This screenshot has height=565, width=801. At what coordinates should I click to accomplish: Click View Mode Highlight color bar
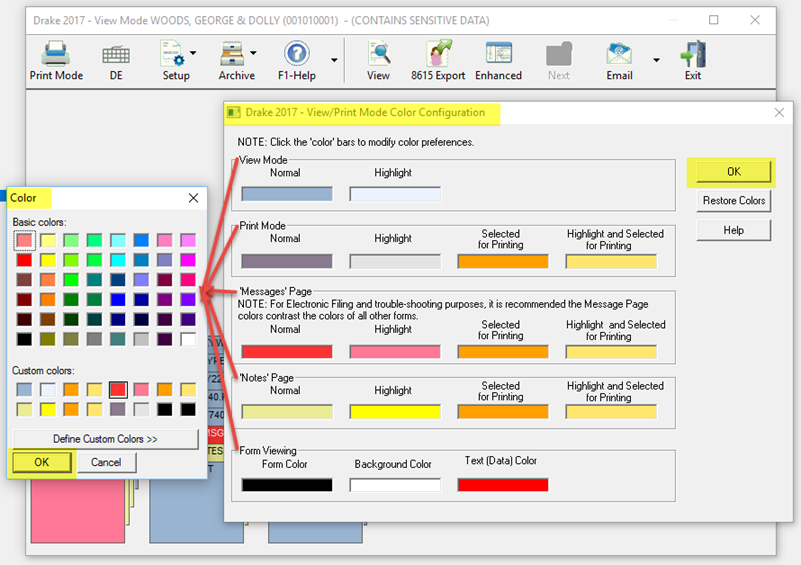pos(395,194)
